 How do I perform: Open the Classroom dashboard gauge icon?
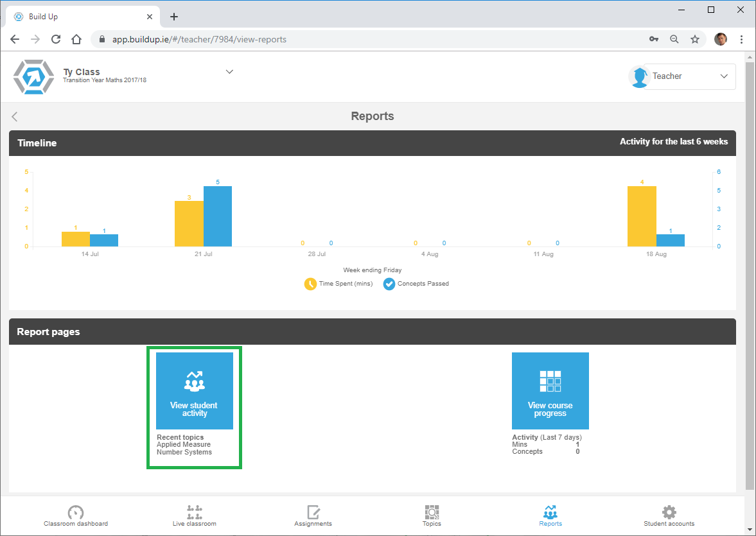click(x=76, y=512)
